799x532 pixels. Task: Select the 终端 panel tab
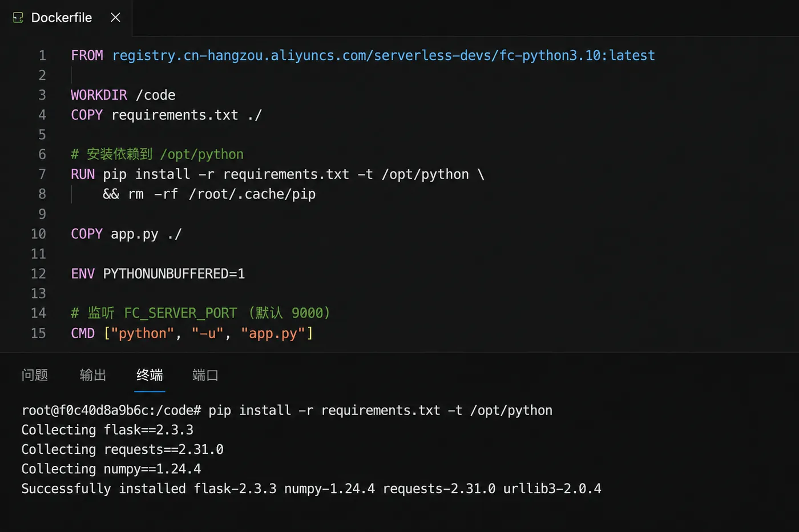[x=150, y=375]
